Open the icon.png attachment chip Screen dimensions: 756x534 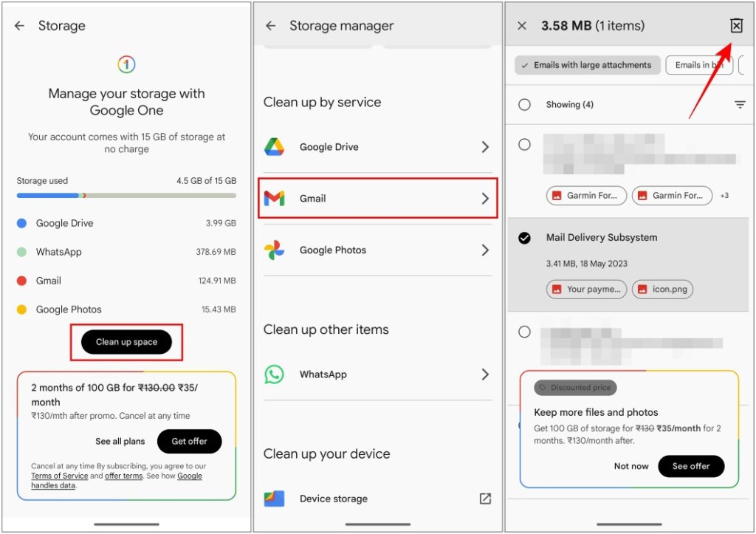pyautogui.click(x=662, y=290)
